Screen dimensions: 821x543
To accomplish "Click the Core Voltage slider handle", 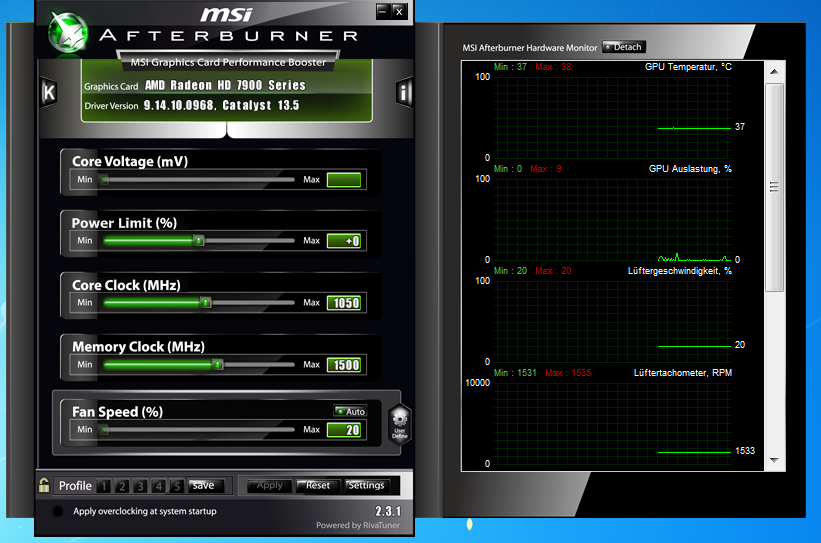I will tap(105, 180).
